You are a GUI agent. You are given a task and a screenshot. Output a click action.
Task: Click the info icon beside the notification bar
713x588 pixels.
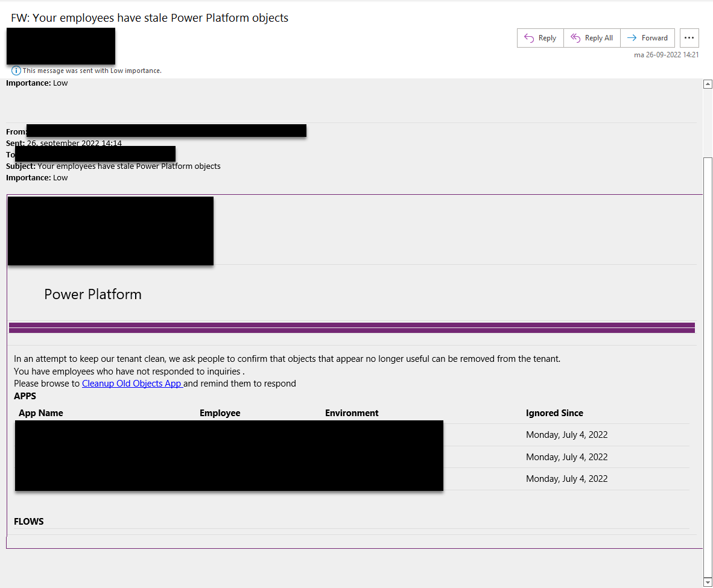(x=16, y=71)
